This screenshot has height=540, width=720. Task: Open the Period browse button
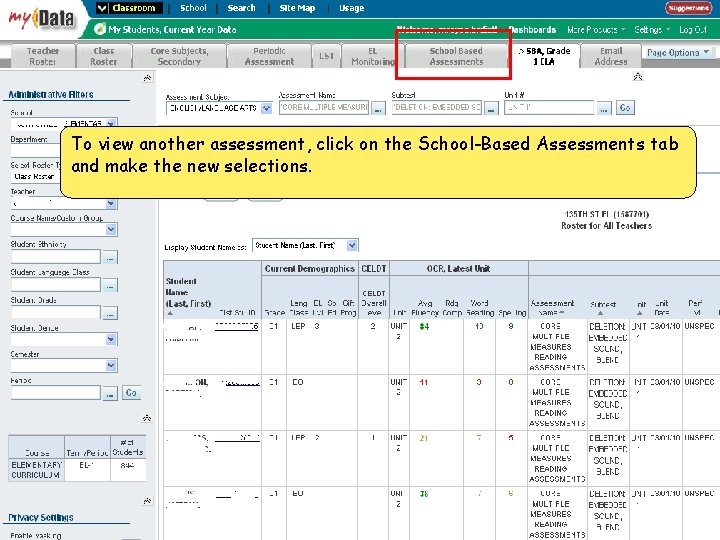[x=110, y=394]
